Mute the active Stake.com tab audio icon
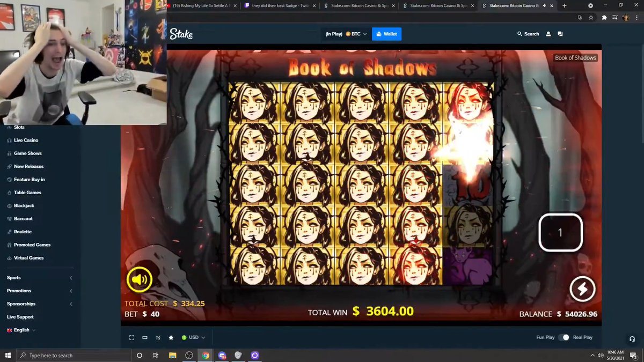This screenshot has width=644, height=362. pos(544,5)
